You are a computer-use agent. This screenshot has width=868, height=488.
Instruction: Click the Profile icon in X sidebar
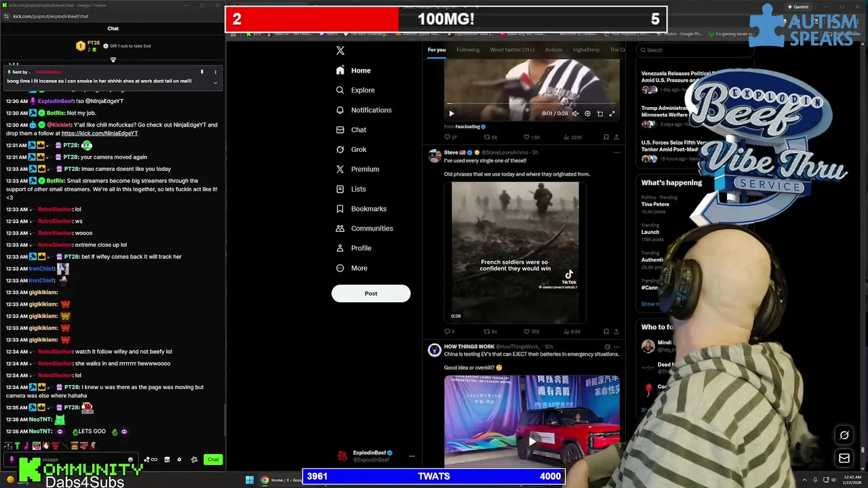340,248
